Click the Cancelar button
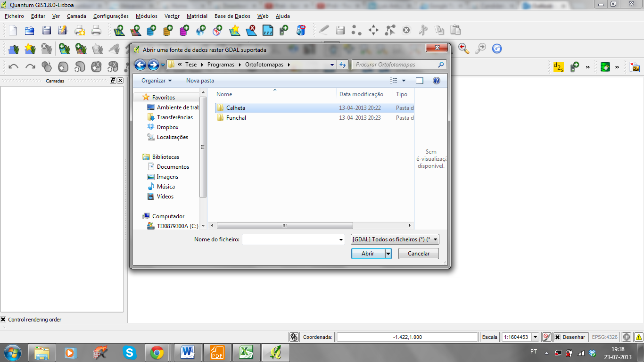 point(419,254)
